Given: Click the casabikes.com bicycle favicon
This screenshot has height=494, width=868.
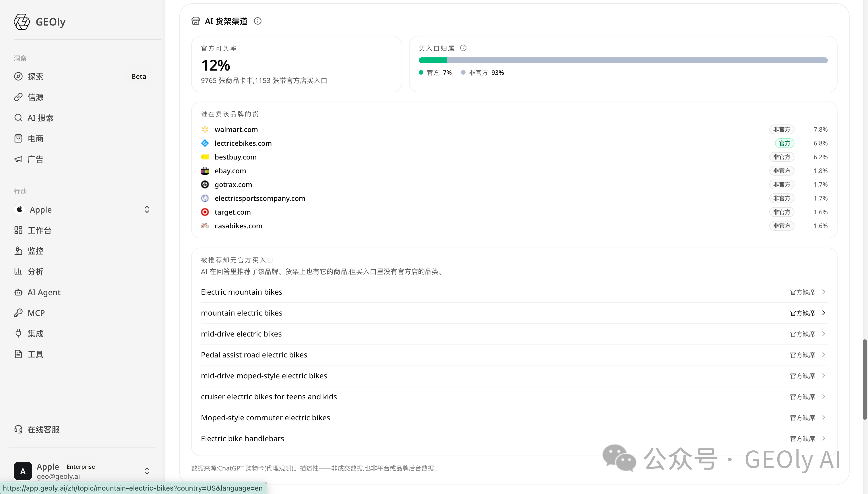Looking at the screenshot, I should (x=205, y=225).
